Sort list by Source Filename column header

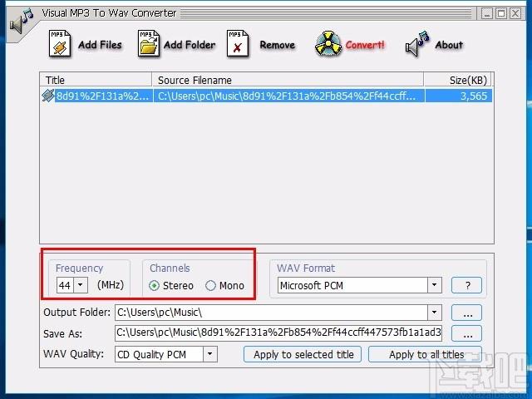click(288, 80)
